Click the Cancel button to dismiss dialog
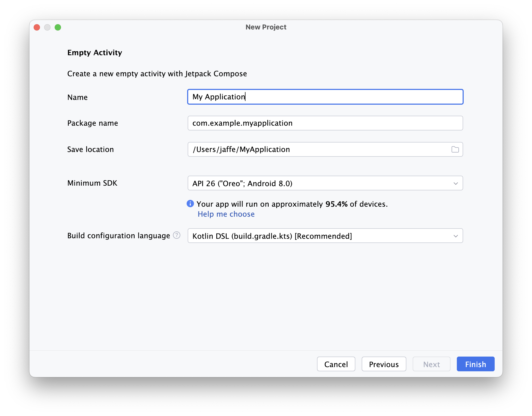The height and width of the screenshot is (416, 532). click(x=336, y=364)
